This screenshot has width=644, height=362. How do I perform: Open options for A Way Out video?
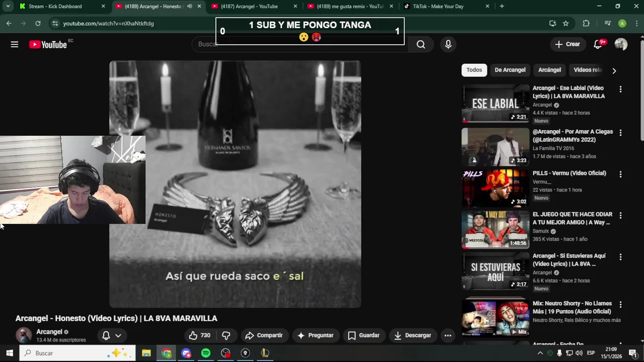620,215
